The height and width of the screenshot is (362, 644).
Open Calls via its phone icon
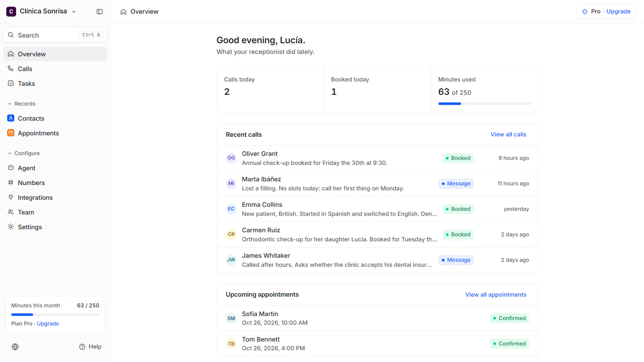(11, 69)
